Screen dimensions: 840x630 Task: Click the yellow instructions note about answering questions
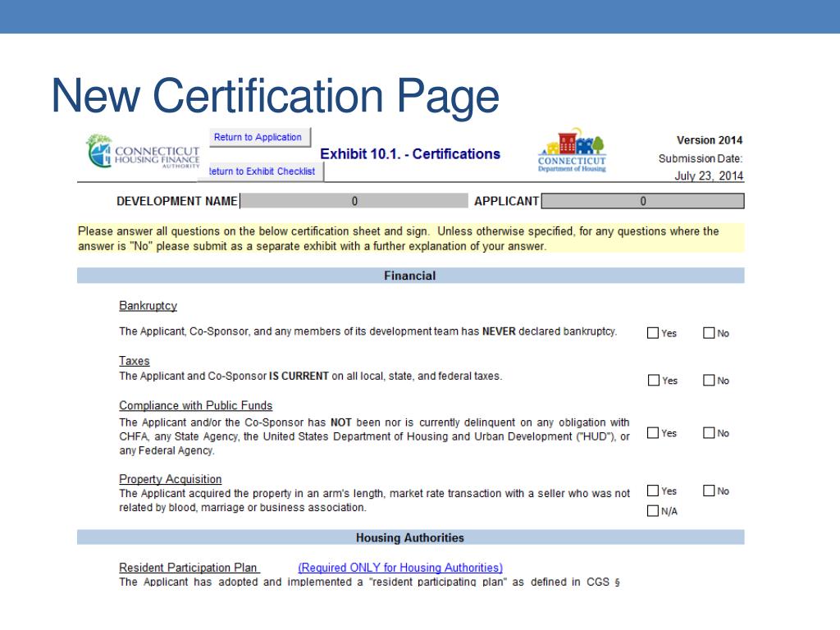pyautogui.click(x=410, y=239)
